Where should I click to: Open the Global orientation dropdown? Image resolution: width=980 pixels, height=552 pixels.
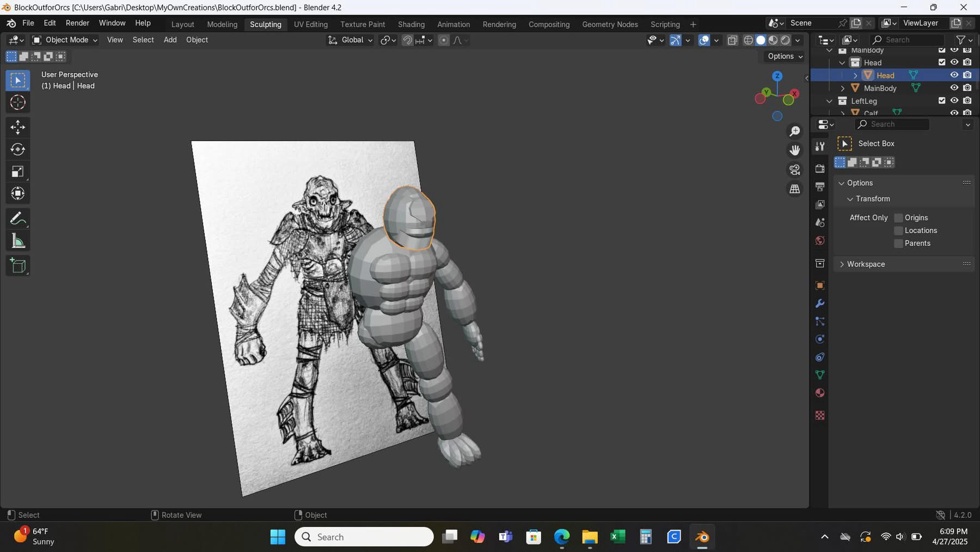(350, 40)
